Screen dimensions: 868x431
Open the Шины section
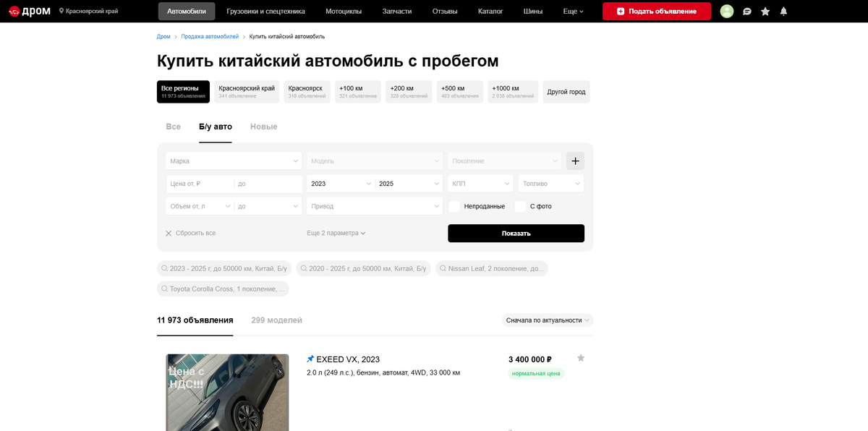pos(533,11)
